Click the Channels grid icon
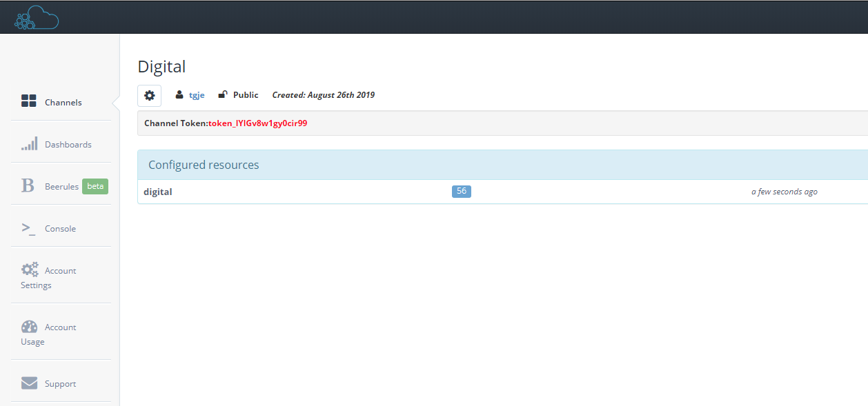Viewport: 868px width, 406px height. (29, 102)
